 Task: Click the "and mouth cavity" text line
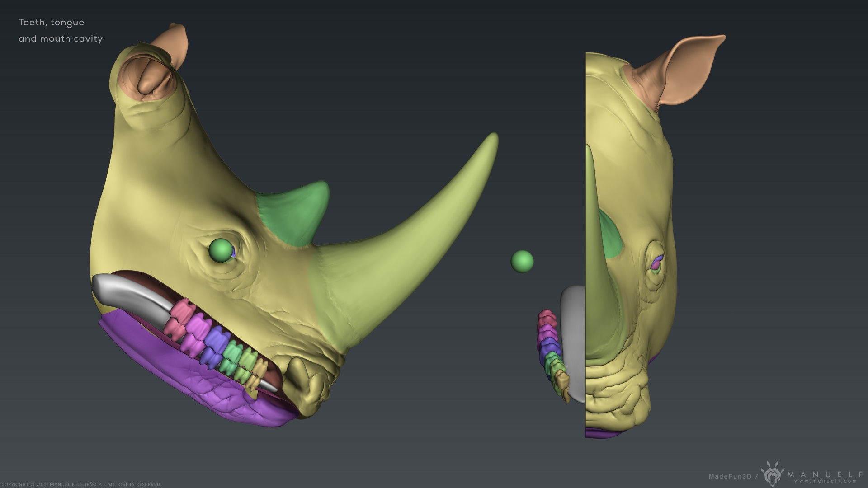[61, 39]
